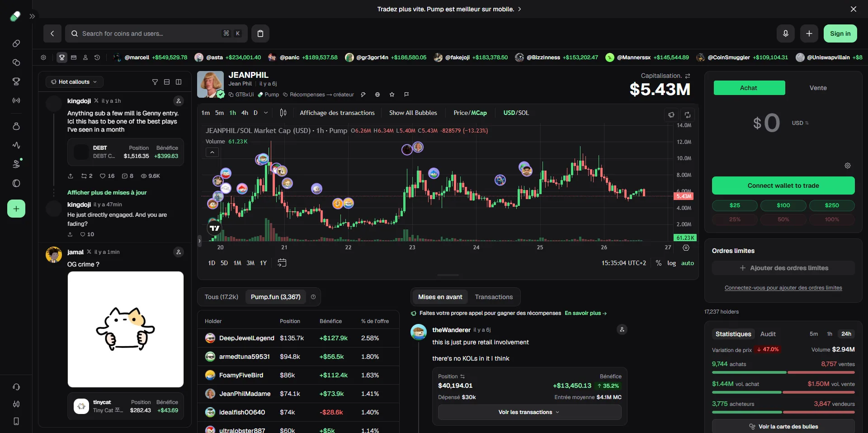868x433 pixels.
Task: Switch to the Vente tab
Action: (x=818, y=88)
